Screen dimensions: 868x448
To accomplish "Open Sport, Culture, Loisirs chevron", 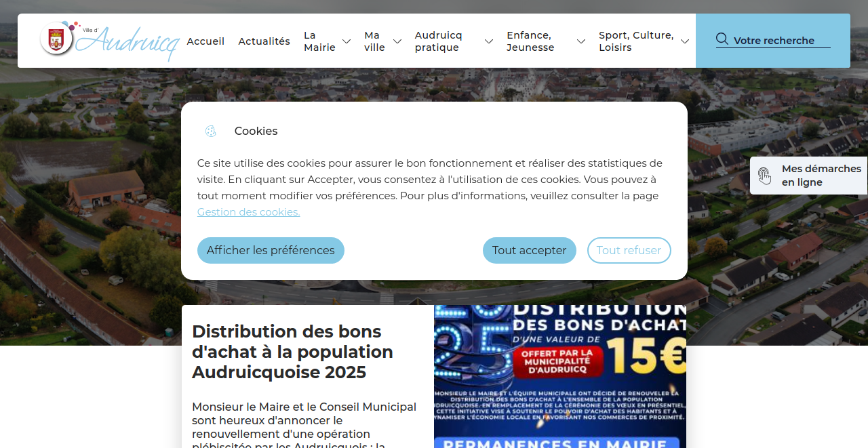I will (x=685, y=41).
